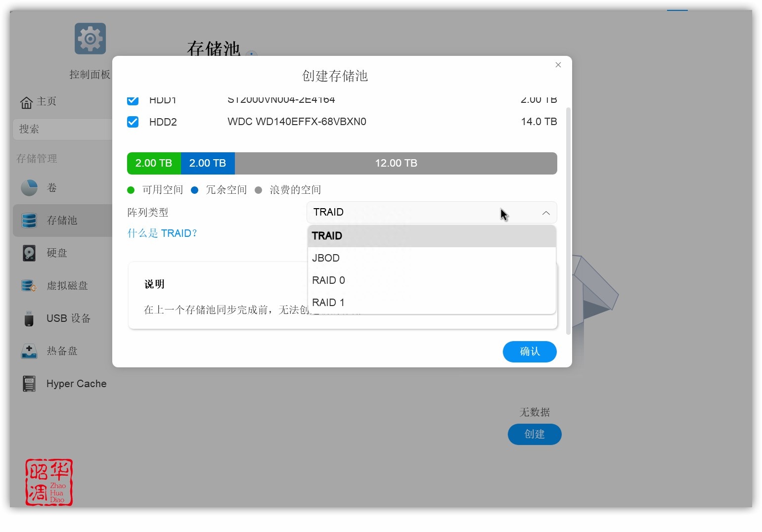Click the 控制面板 label under gear icon
This screenshot has width=762, height=532.
point(90,75)
